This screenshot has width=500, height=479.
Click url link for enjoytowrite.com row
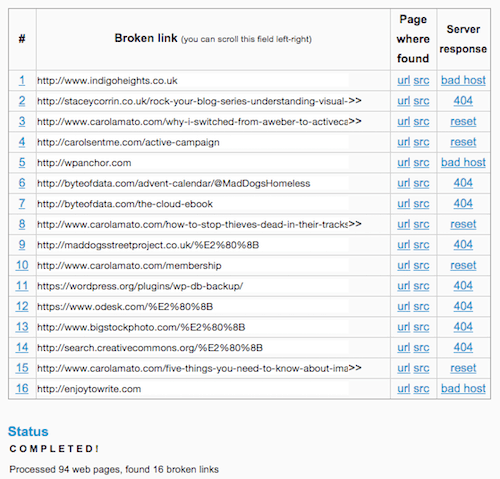pyautogui.click(x=403, y=388)
